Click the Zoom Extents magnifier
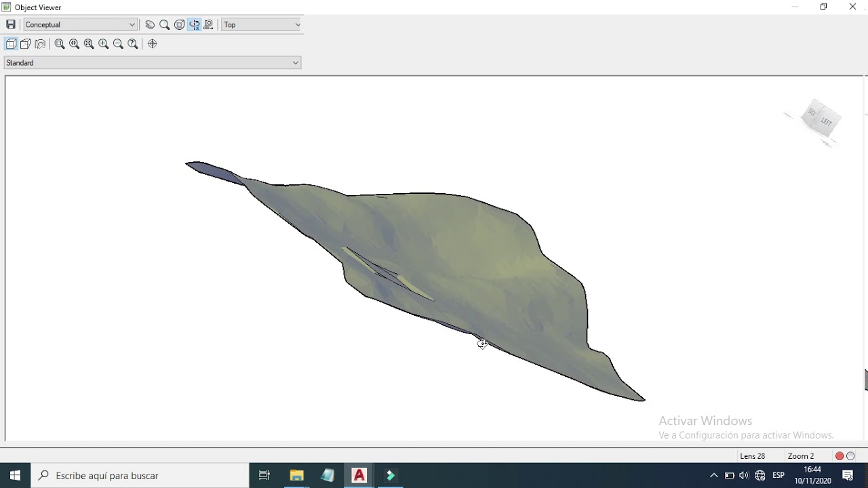The width and height of the screenshot is (868, 488). tap(89, 43)
